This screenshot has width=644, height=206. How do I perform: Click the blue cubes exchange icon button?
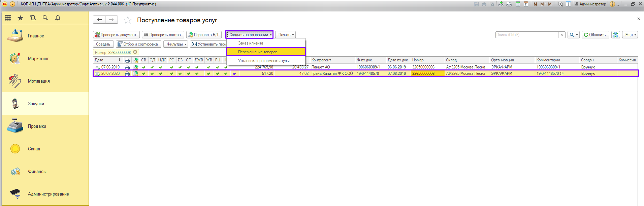click(x=616, y=35)
